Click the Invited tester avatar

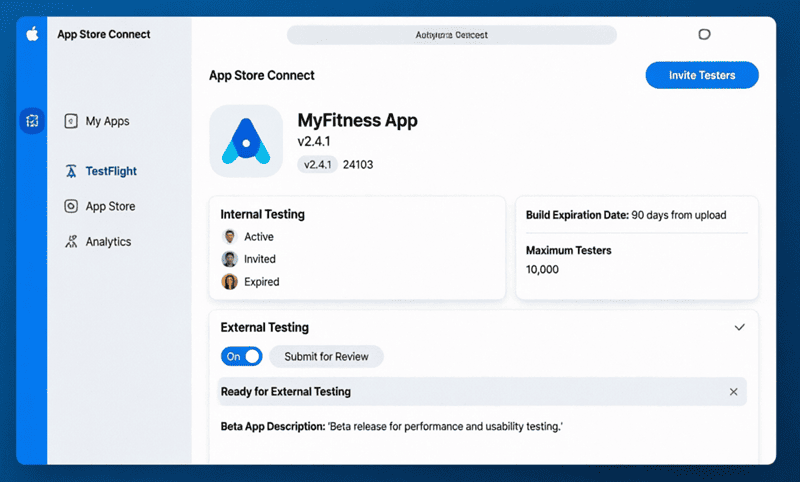click(x=230, y=259)
